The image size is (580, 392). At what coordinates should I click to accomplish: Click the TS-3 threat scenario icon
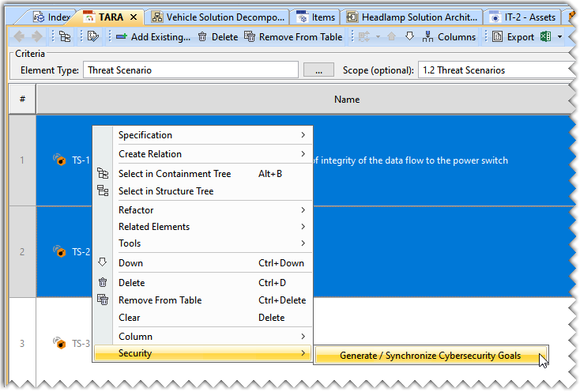tap(59, 343)
